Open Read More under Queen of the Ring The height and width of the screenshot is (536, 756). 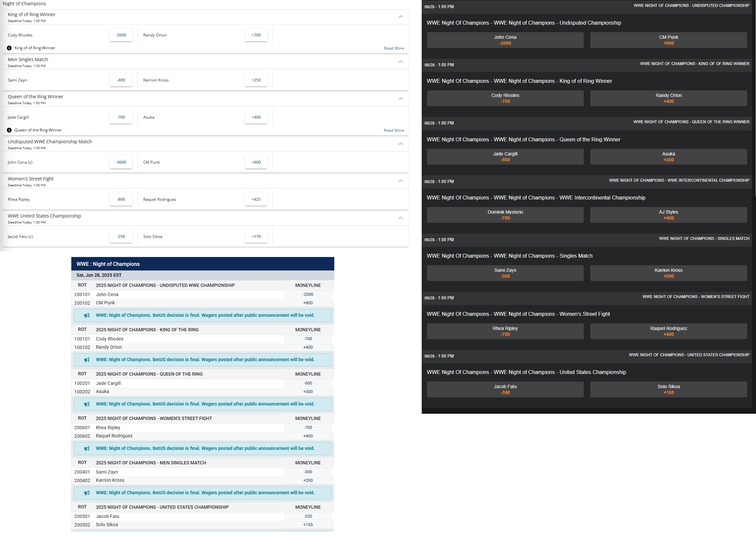point(394,131)
